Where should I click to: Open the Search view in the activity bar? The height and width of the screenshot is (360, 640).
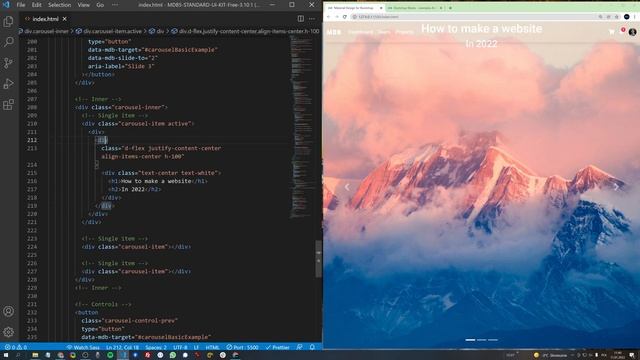point(8,42)
